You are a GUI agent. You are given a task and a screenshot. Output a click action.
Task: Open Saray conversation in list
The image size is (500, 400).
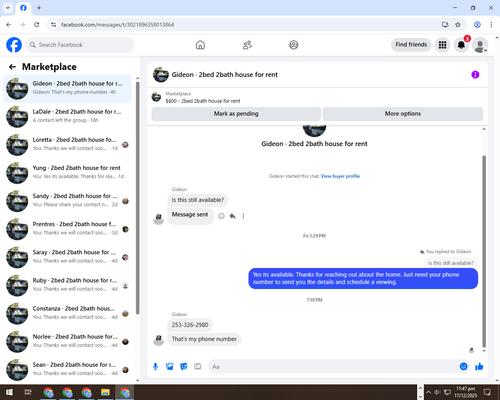67,257
